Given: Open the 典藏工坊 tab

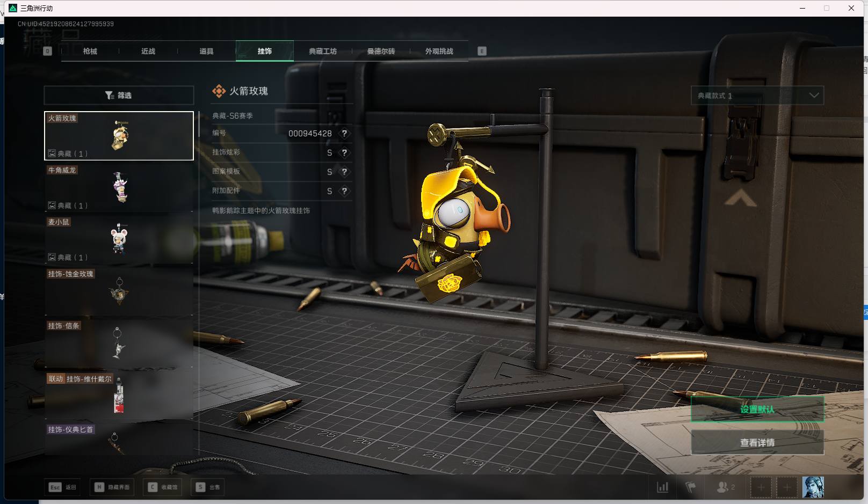Looking at the screenshot, I should coord(323,52).
